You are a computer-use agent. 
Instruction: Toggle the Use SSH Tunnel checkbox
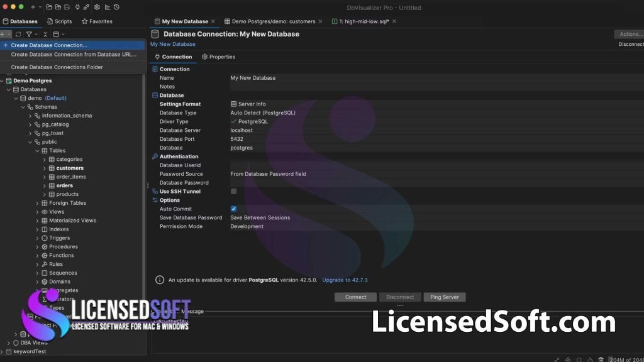coord(234,191)
